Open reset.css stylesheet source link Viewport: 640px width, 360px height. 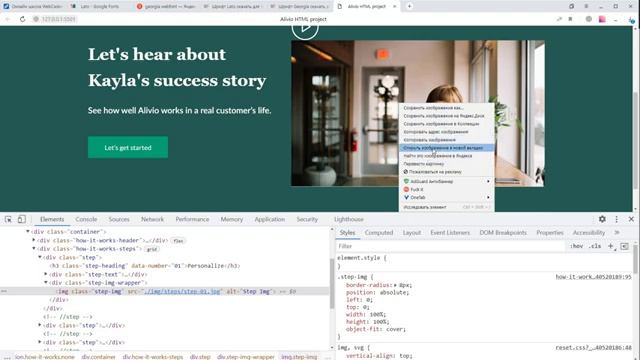click(593, 348)
